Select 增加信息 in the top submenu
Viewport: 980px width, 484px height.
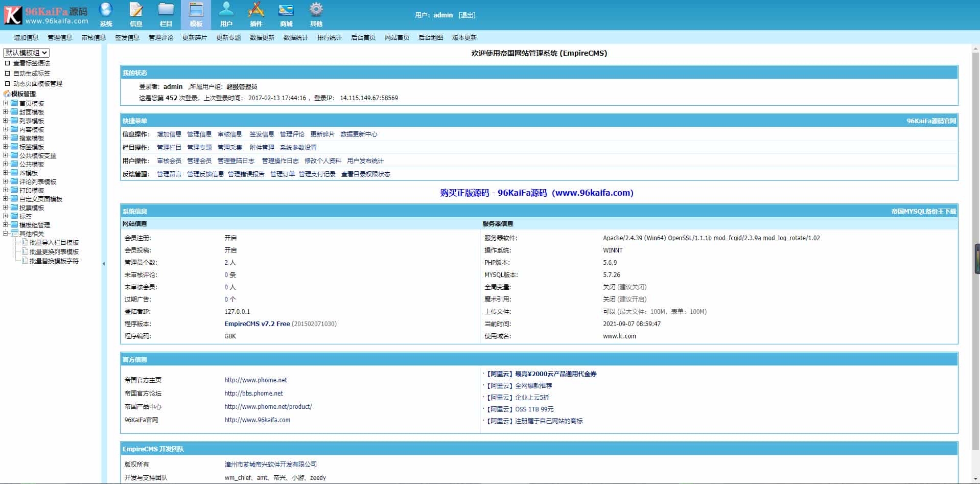click(x=26, y=38)
